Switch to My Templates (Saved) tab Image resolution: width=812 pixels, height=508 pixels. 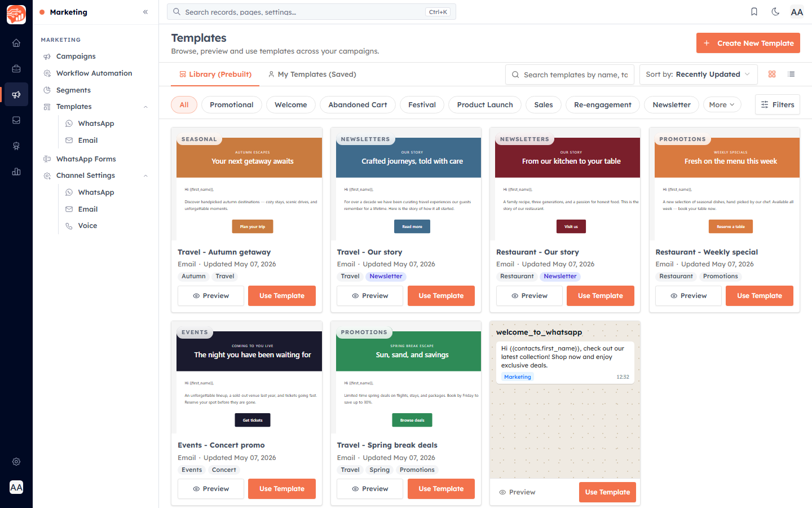coord(312,75)
